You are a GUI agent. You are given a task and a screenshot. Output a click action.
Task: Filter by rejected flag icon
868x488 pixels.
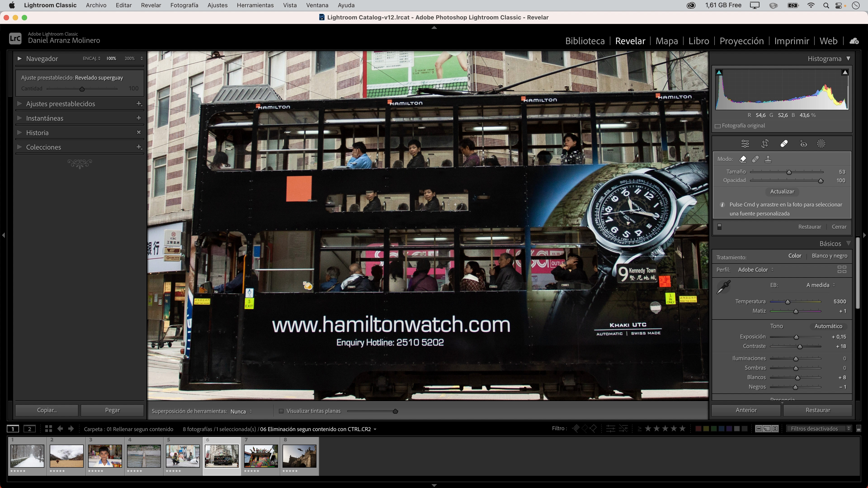(593, 429)
